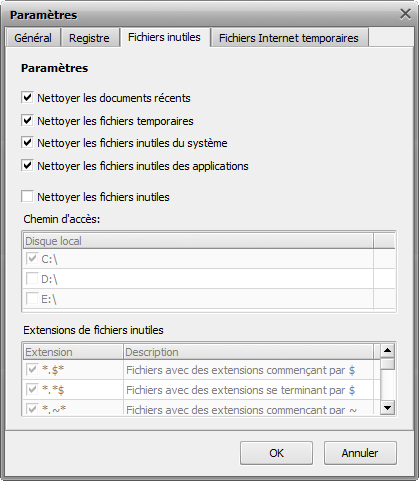Click the Description column header

(248, 352)
